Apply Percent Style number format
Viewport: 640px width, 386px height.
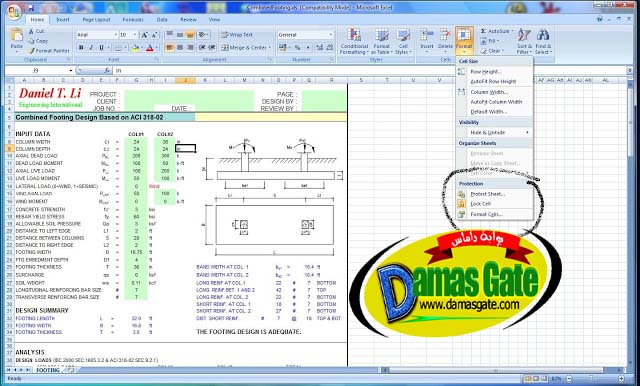click(x=298, y=48)
